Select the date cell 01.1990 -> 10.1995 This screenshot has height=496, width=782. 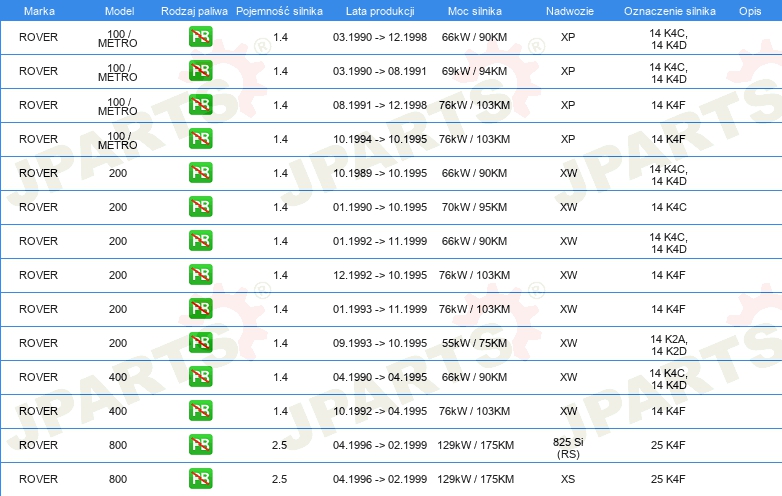click(x=380, y=207)
